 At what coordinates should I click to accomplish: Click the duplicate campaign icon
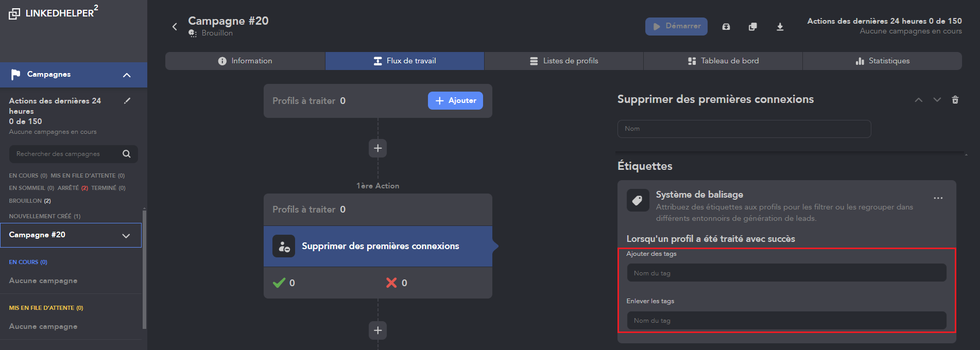click(753, 27)
